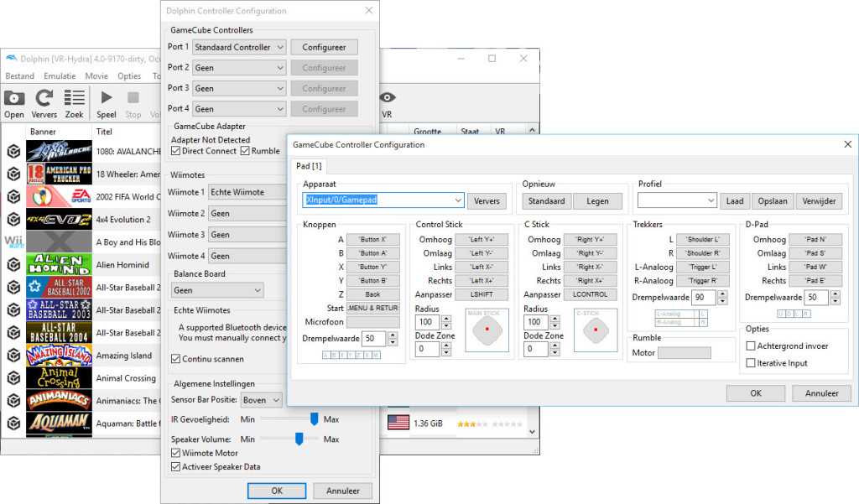This screenshot has width=859, height=504.
Task: Click the Zoek browse toolbar icon
Action: click(x=75, y=98)
